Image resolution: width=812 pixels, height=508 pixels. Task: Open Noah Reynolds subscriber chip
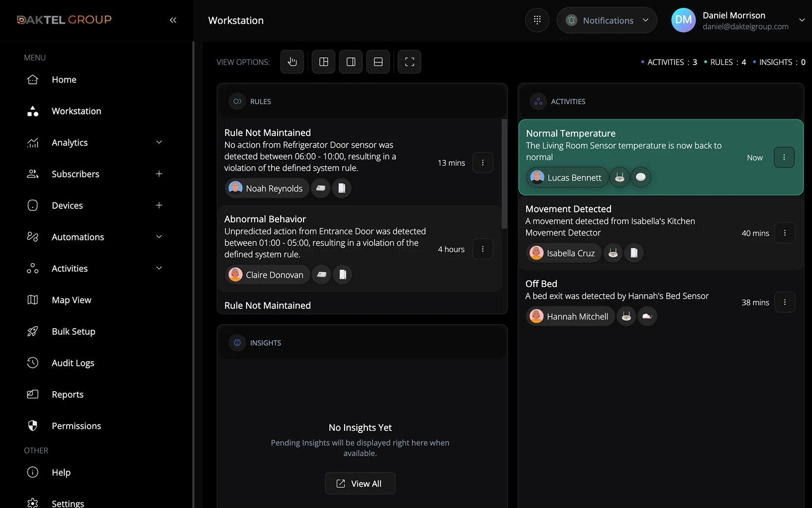click(x=267, y=188)
